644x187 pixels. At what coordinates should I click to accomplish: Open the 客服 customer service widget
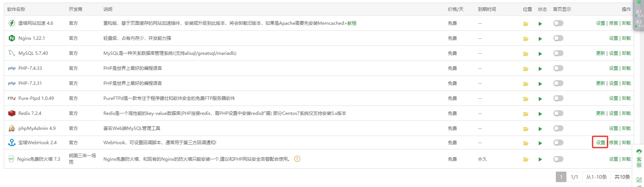click(639, 158)
